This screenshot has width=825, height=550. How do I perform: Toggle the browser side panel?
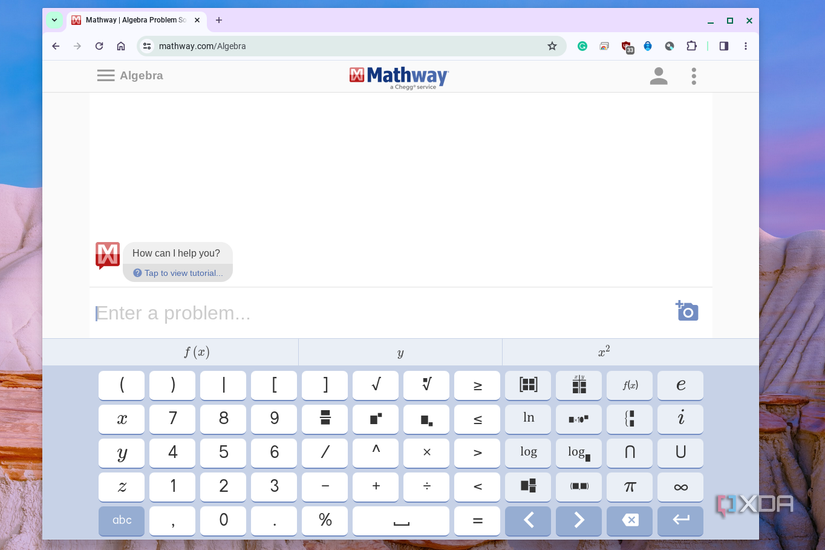tap(724, 46)
